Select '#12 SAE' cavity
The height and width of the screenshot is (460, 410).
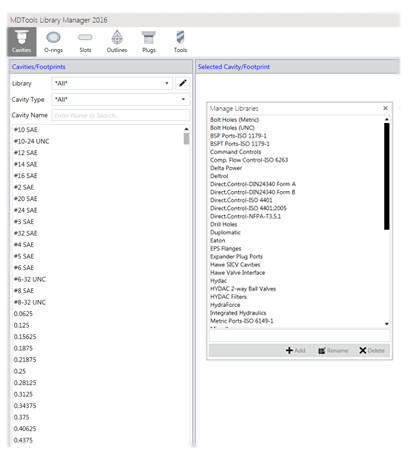[26, 153]
